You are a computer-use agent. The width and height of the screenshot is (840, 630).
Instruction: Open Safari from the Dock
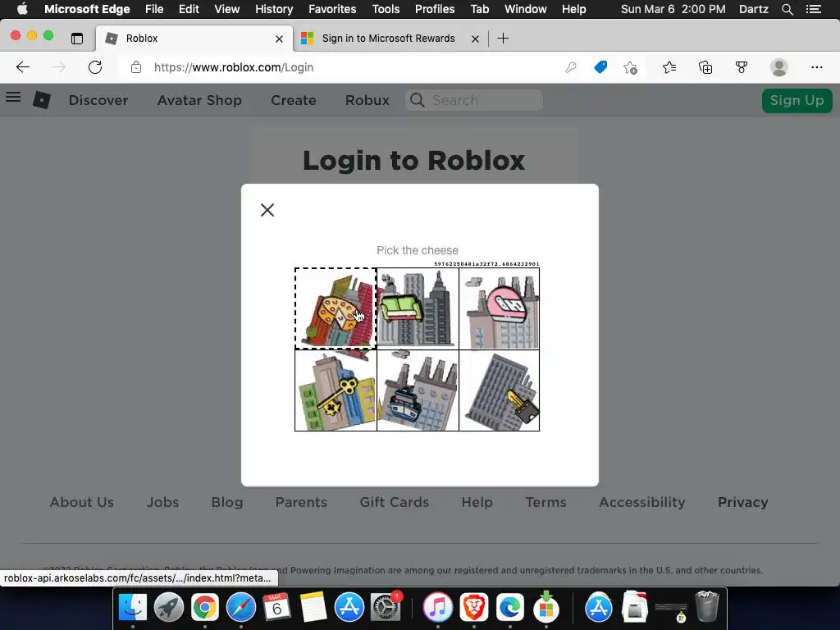coord(241,608)
